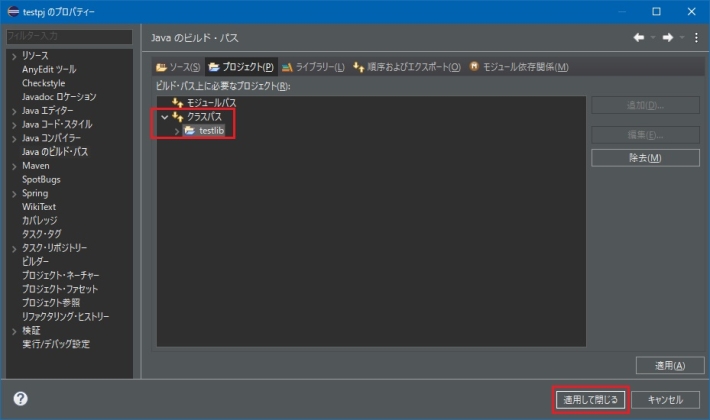Click the 除去(M) button
Viewport: 710px width, 420px height.
point(645,158)
